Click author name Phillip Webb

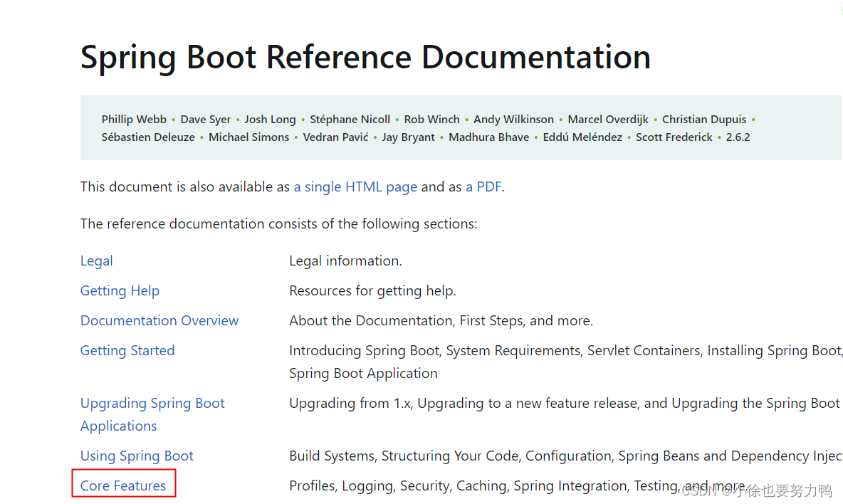[x=134, y=120]
